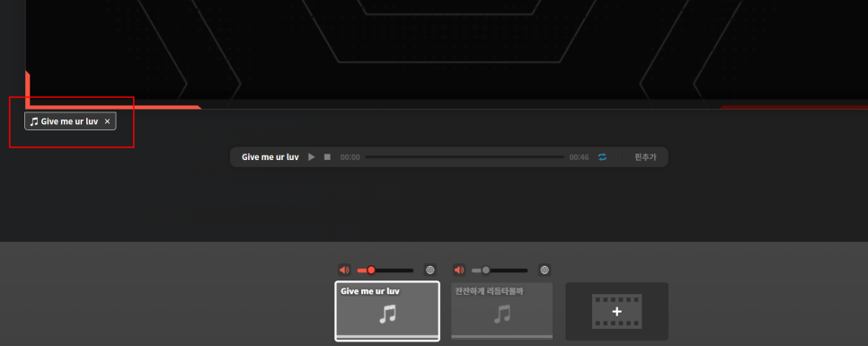
Task: Play the Give me ur luv track
Action: (x=312, y=157)
